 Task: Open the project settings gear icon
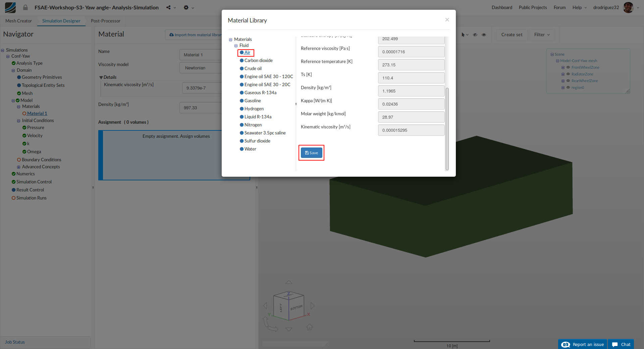coord(186,7)
